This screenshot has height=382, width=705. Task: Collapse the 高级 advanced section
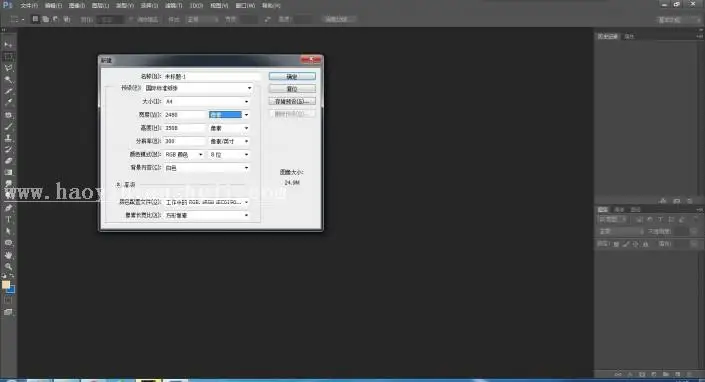click(118, 185)
